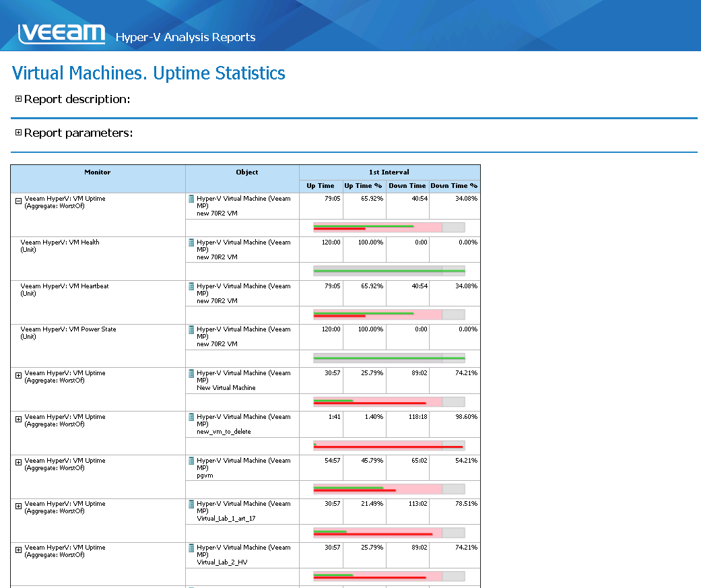701x588 pixels.
Task: Click the 'Virtual_Lab_1_art_17' object name
Action: pos(226,519)
